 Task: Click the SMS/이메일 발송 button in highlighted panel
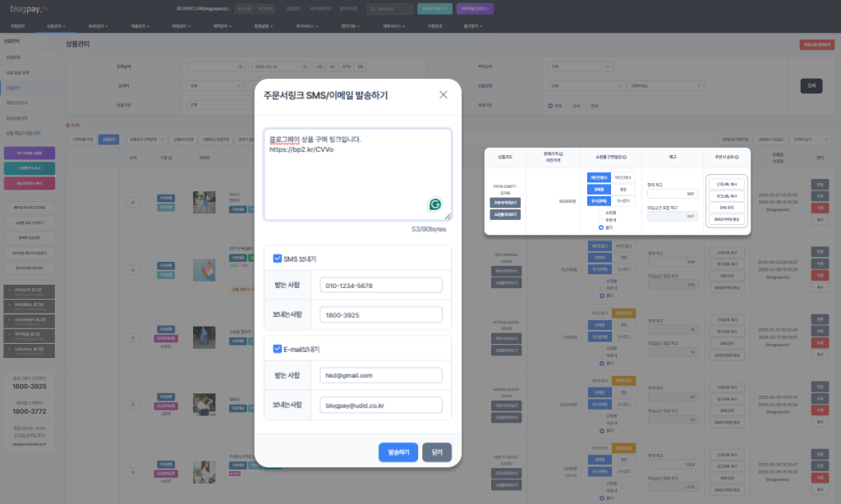point(727,219)
